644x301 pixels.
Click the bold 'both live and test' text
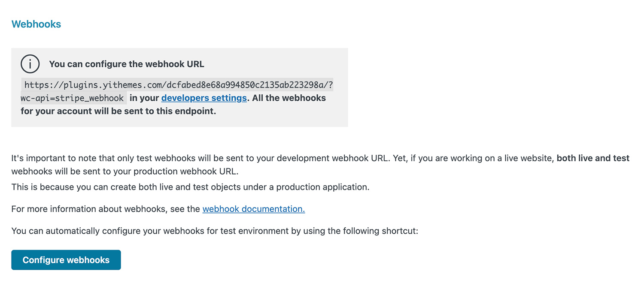tap(593, 158)
